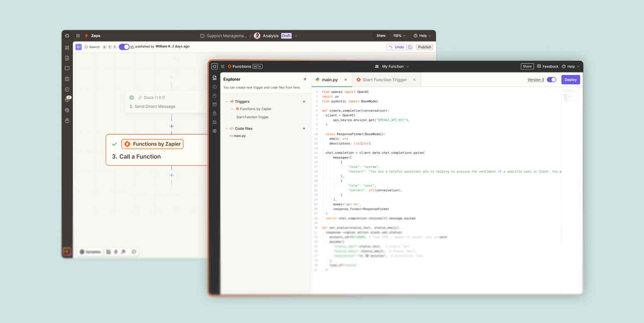This screenshot has height=323, width=644.
Task: Select main.py in Code files tree
Action: pyautogui.click(x=238, y=136)
